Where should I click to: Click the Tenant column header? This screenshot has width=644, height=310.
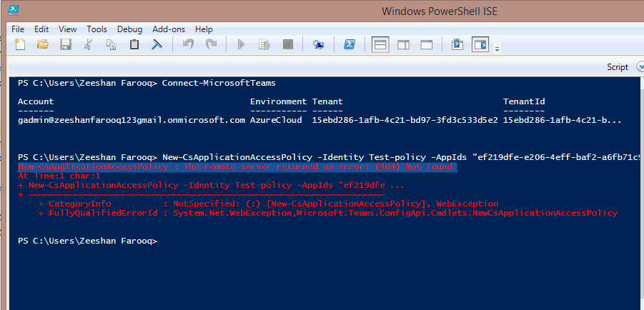click(x=327, y=101)
